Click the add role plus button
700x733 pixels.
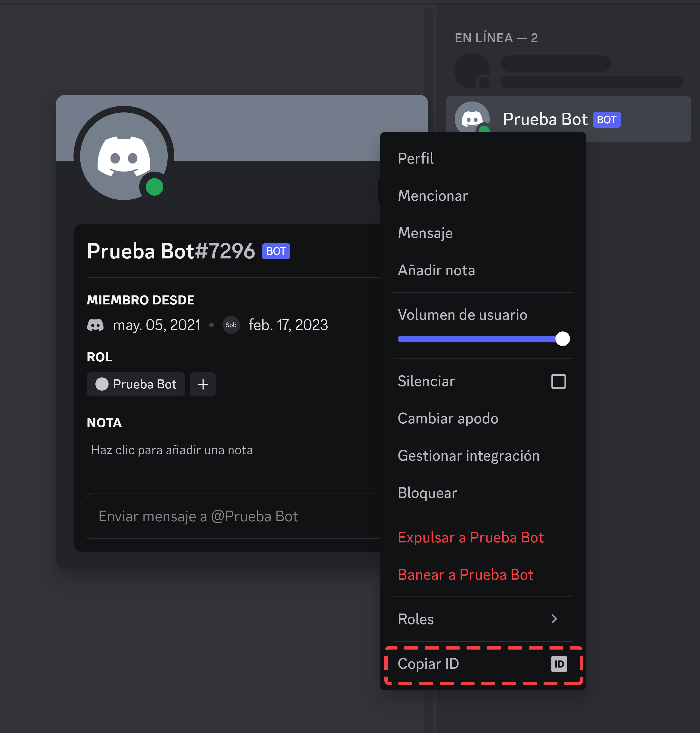(x=203, y=384)
